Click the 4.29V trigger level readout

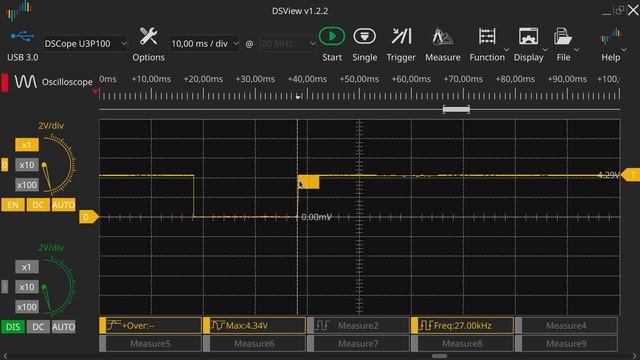click(x=609, y=175)
